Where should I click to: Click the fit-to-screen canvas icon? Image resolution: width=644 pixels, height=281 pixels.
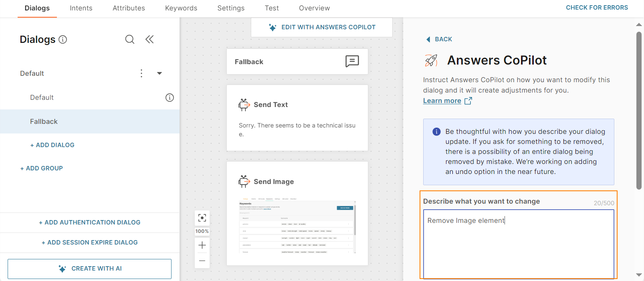click(202, 218)
